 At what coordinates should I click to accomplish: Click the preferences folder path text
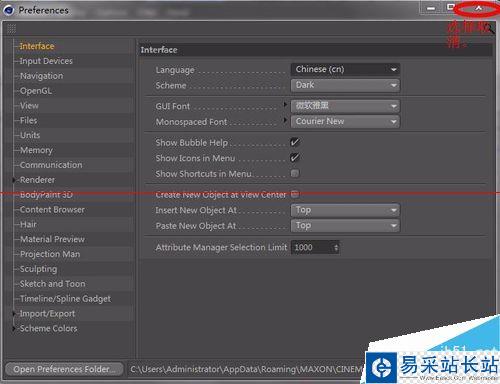tap(247, 369)
